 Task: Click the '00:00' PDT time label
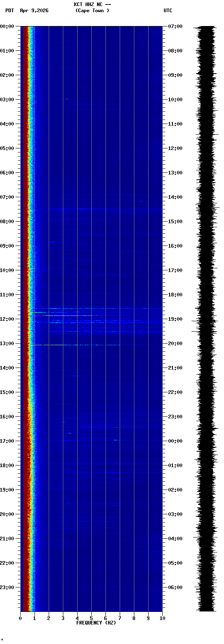pyautogui.click(x=7, y=26)
